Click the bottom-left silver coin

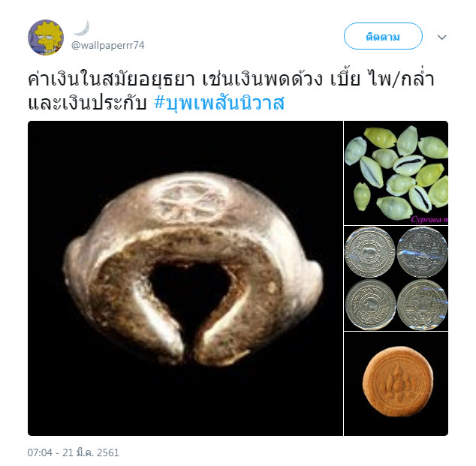click(370, 305)
